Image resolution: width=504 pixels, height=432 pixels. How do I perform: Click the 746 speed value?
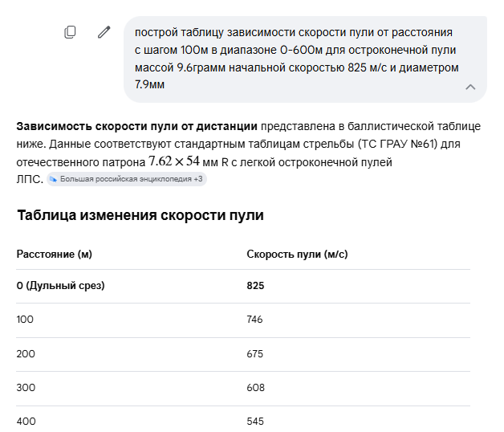[254, 320]
